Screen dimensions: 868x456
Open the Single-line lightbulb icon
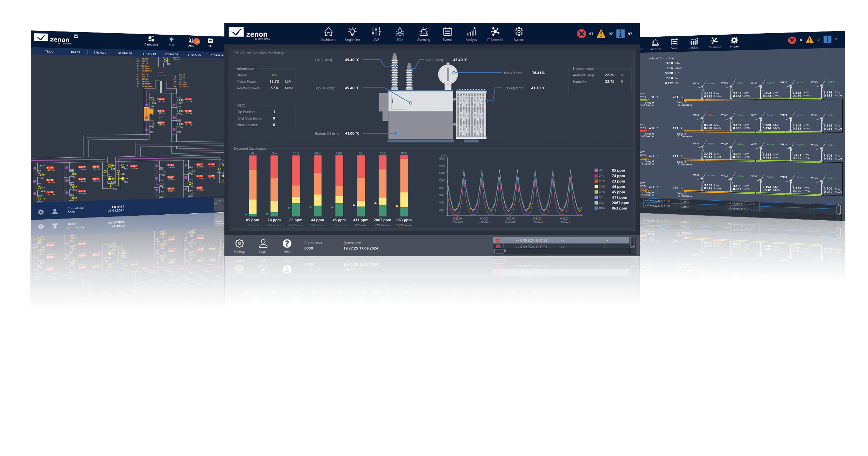click(x=352, y=32)
